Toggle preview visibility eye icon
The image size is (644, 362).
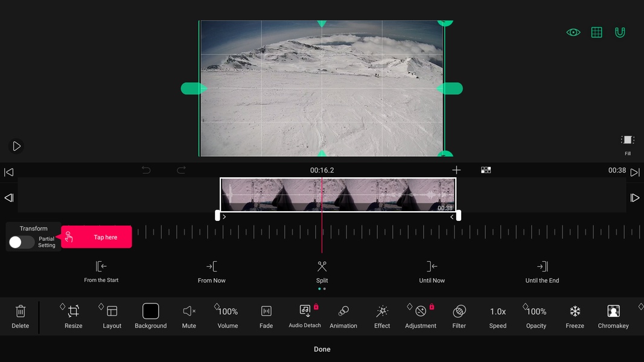(x=573, y=32)
